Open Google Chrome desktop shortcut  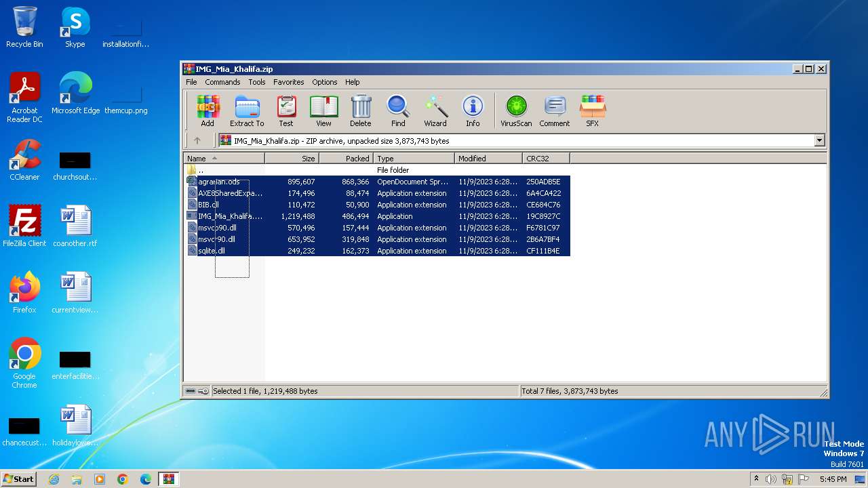pos(24,363)
